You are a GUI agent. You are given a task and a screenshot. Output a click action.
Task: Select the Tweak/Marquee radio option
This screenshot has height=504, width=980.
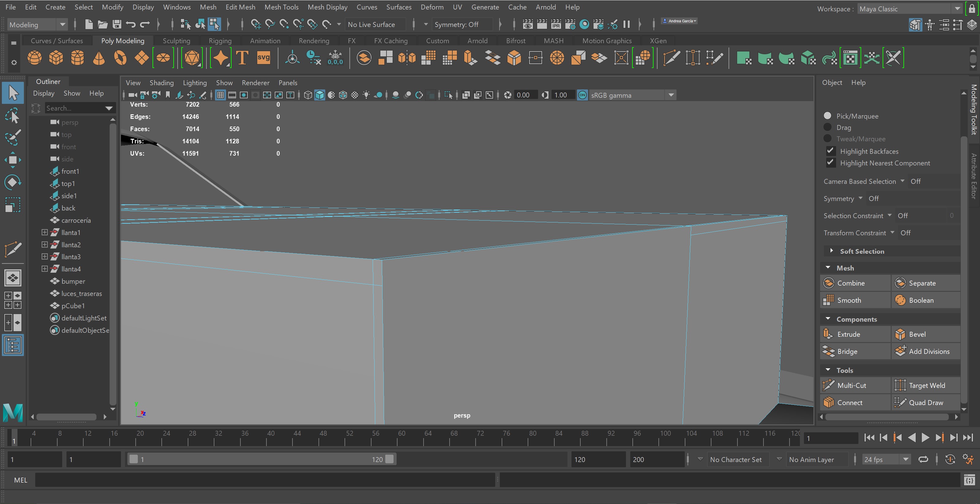[x=827, y=138]
